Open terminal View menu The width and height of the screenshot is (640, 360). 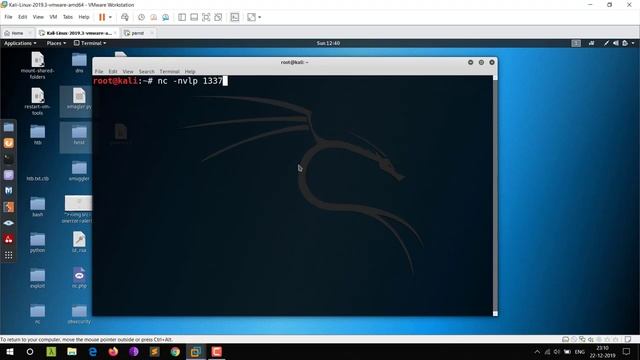128,71
